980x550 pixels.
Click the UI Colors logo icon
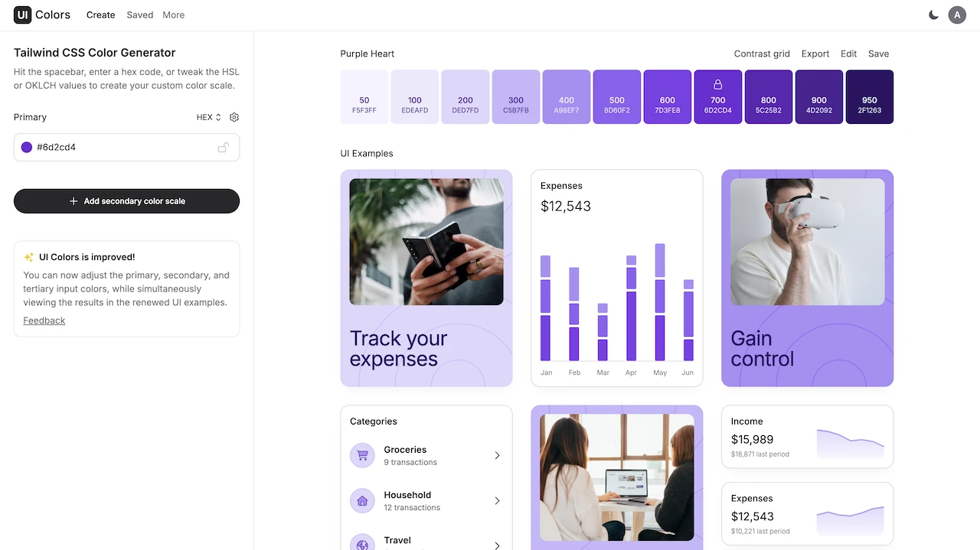pos(22,15)
